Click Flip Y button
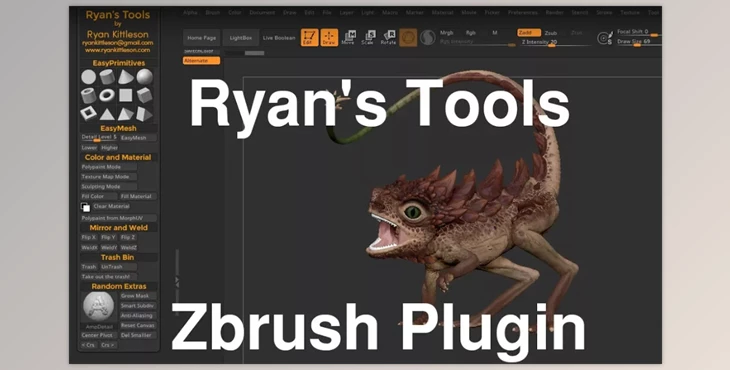 [x=108, y=238]
